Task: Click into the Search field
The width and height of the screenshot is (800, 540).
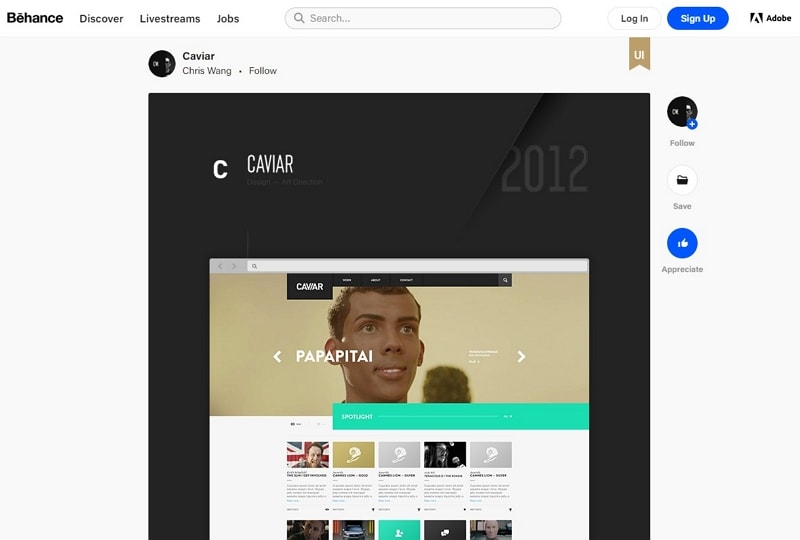Action: tap(422, 18)
